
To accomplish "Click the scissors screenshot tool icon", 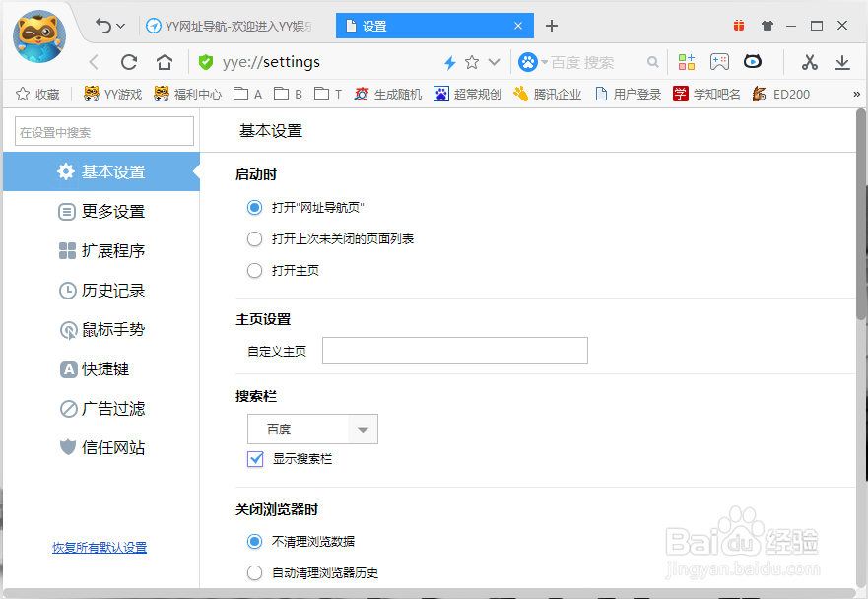I will coord(808,61).
